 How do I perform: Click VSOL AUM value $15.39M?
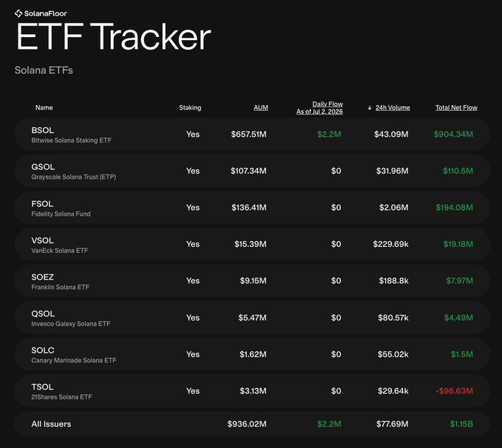pyautogui.click(x=251, y=244)
